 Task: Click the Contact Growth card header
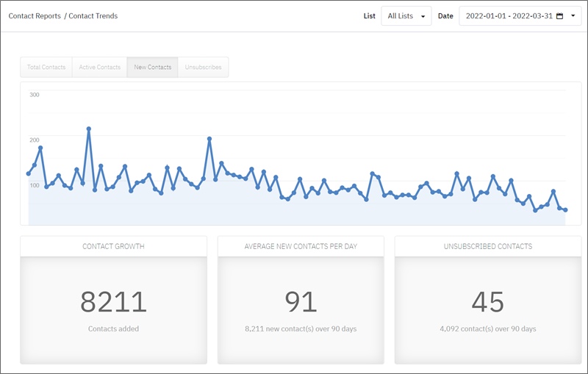point(113,246)
